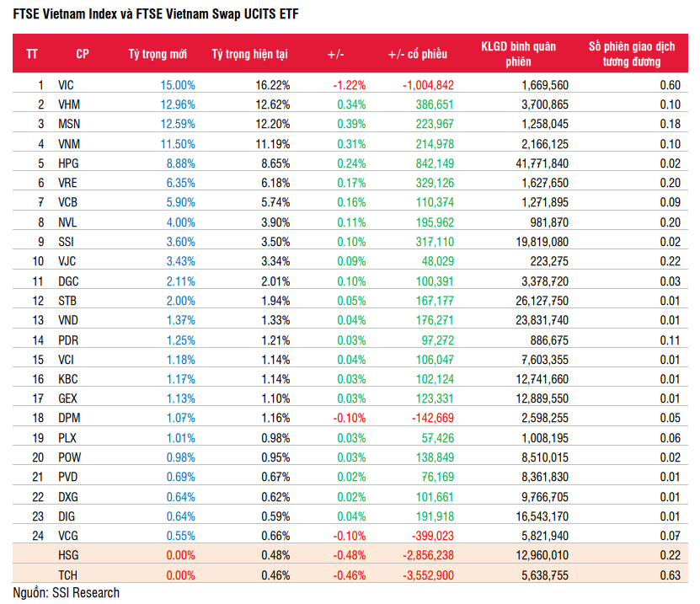Click the 'Tỷ trọng mới' column header

[x=158, y=54]
